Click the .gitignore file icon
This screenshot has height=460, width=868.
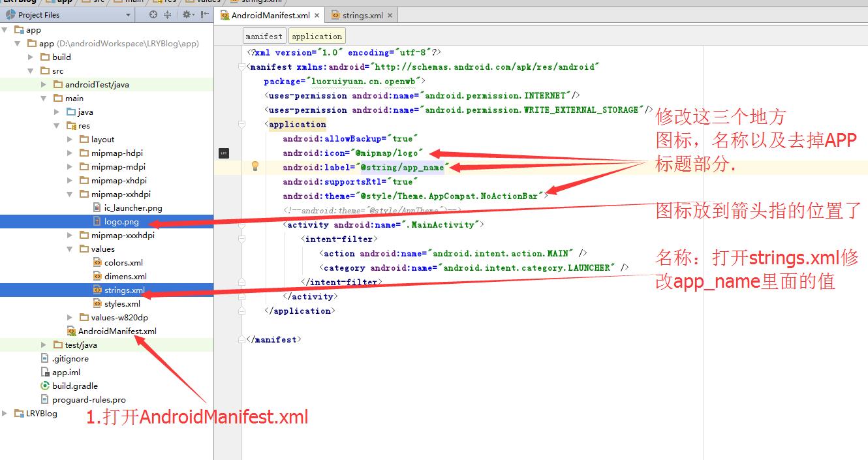click(45, 358)
